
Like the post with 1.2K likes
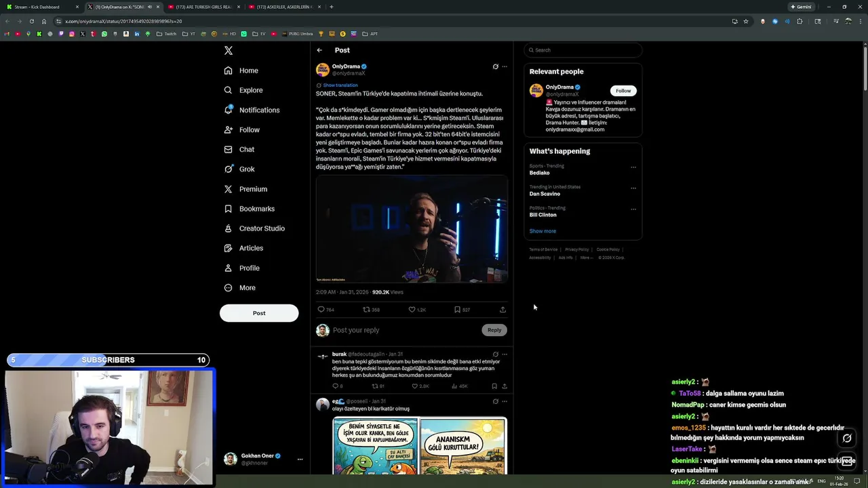pos(416,310)
